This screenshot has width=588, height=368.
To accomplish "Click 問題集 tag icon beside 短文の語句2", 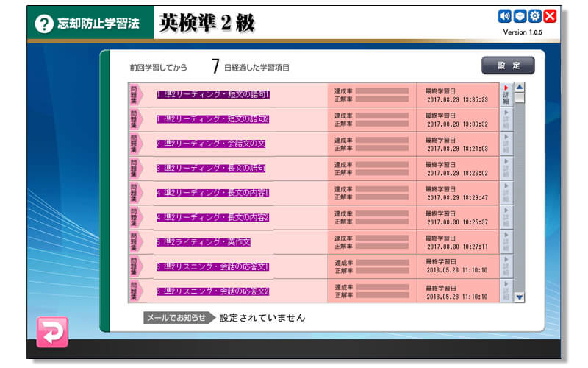I will [136, 119].
